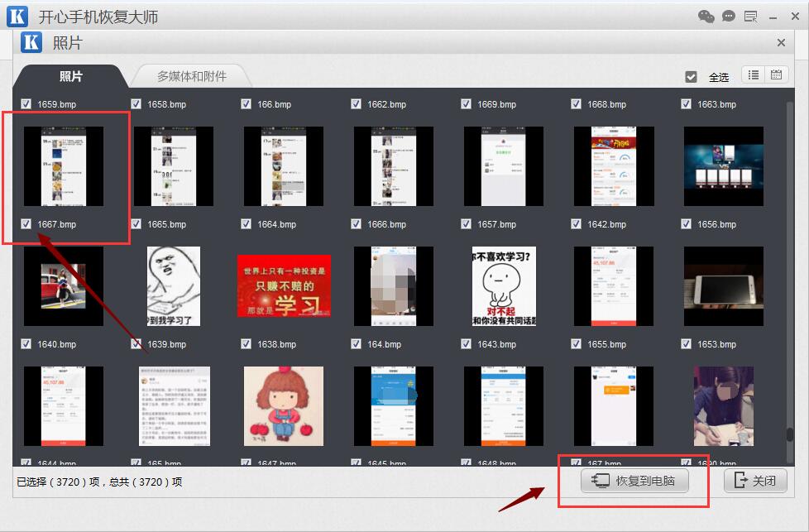Toggle the 1638.bmp checkbox
The image size is (809, 532).
[247, 343]
